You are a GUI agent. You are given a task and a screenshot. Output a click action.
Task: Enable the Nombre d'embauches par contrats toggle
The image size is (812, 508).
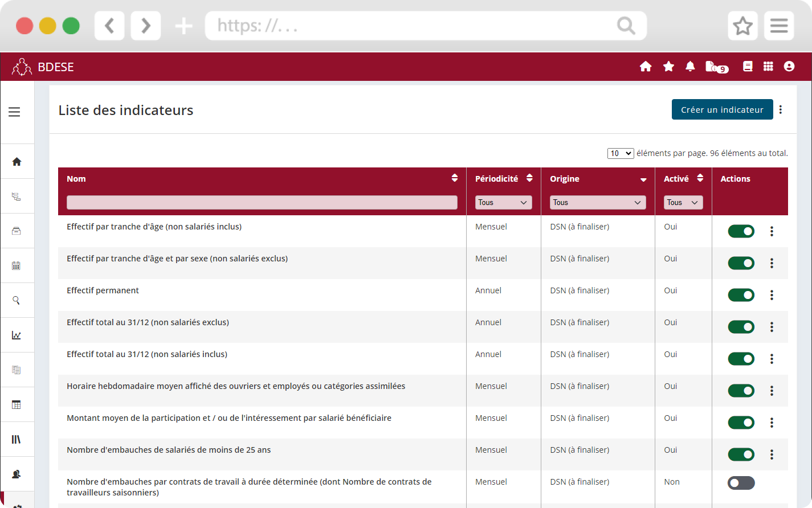[741, 483]
